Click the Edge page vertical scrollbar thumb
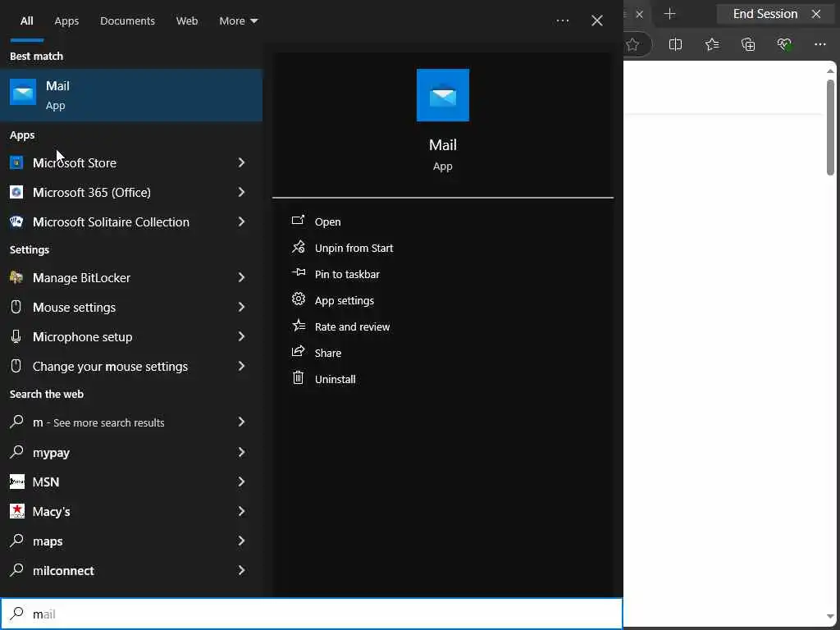 tap(830, 127)
